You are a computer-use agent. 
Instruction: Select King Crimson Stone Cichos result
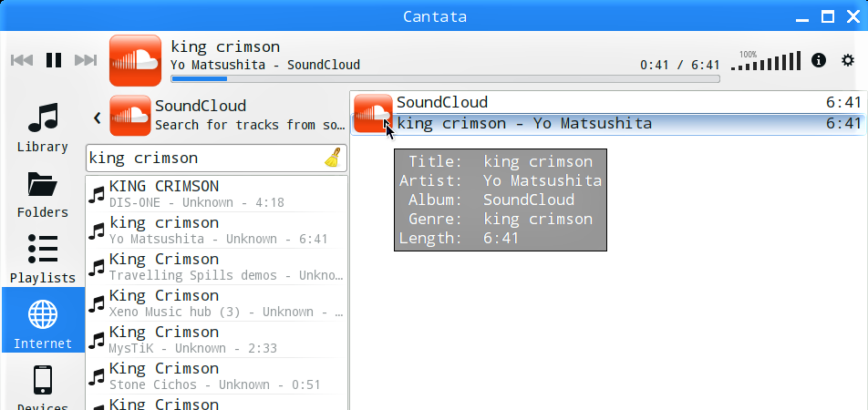pos(216,376)
